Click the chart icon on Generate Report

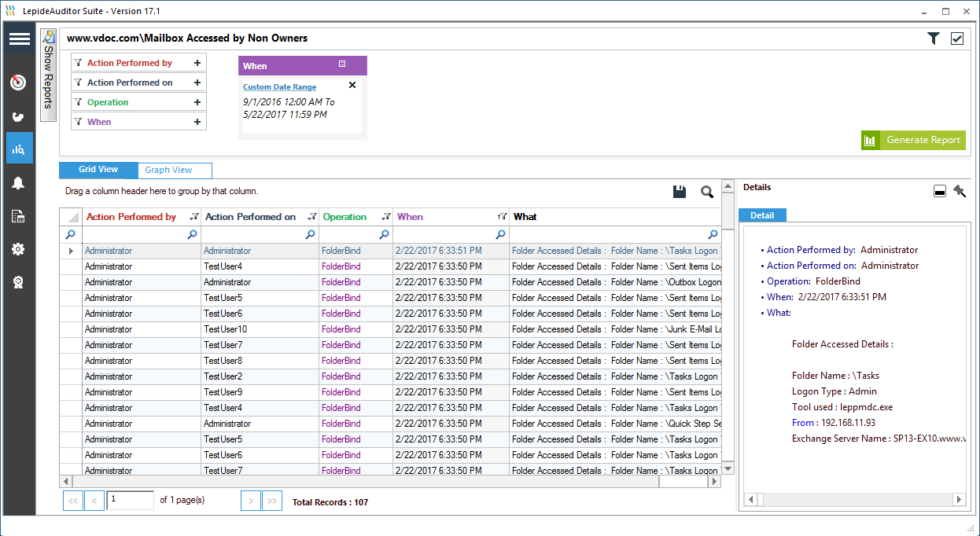[x=870, y=141]
